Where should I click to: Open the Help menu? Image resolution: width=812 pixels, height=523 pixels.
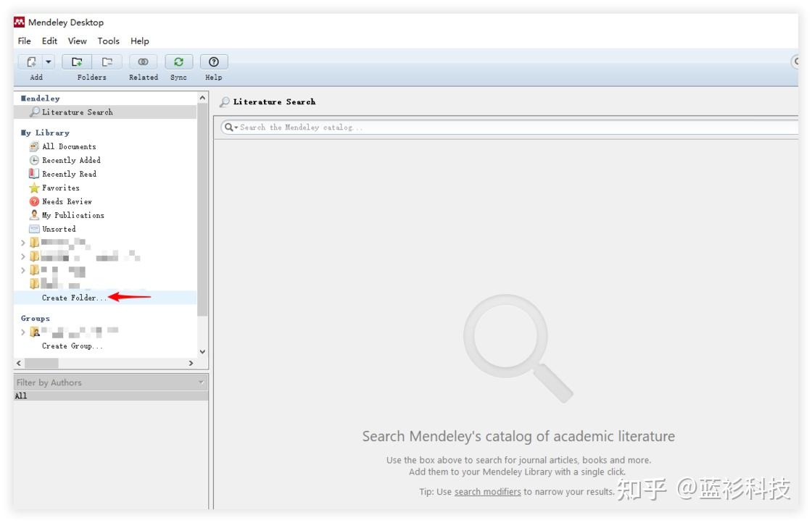click(x=139, y=41)
